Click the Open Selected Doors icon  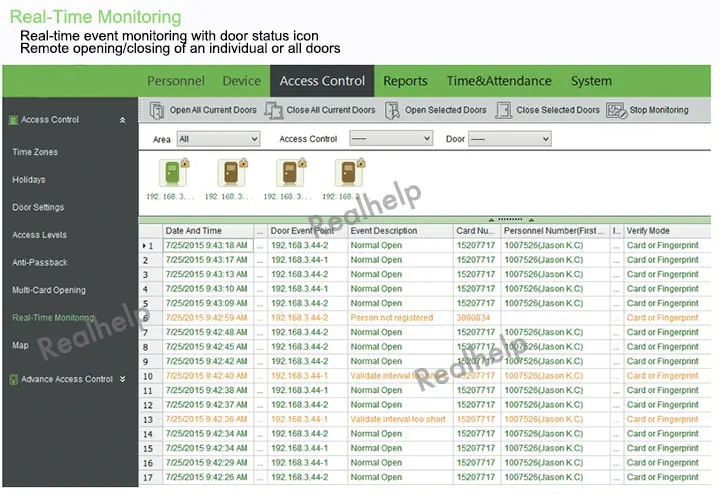coord(393,110)
